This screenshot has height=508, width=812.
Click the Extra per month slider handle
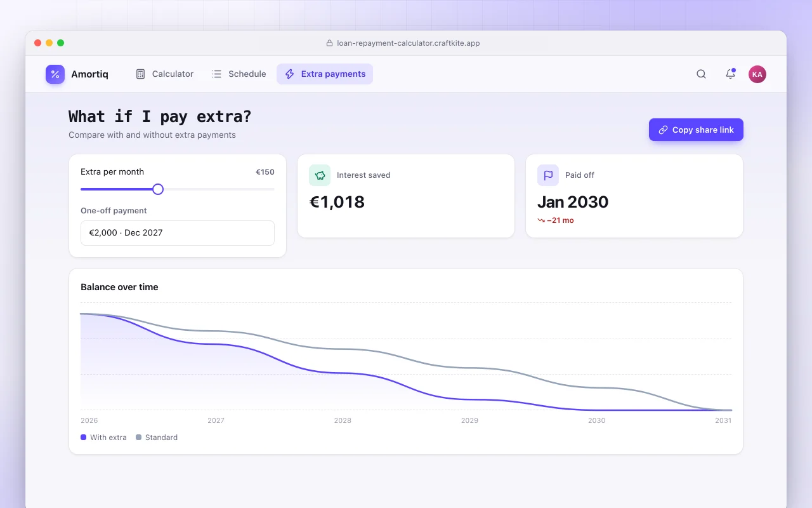[x=158, y=189]
